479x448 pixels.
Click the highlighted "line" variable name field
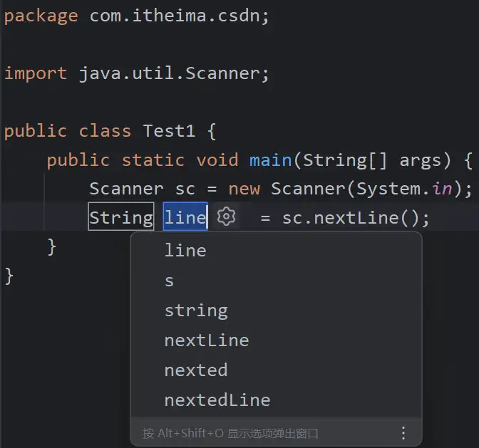point(185,217)
